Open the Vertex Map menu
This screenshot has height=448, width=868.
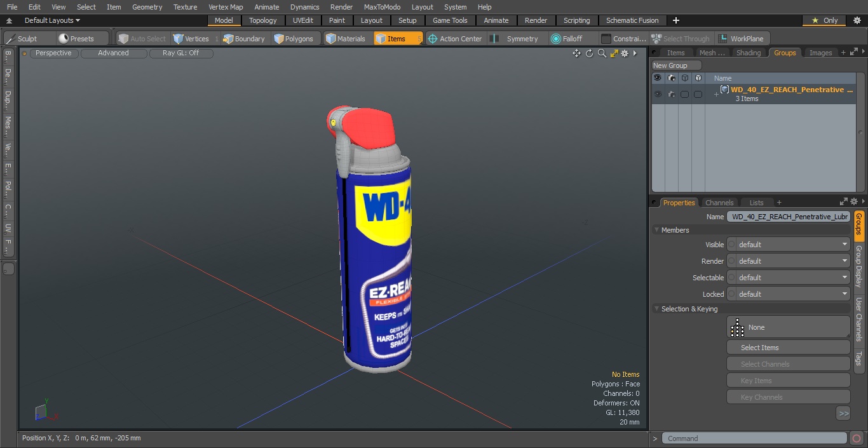pos(226,7)
